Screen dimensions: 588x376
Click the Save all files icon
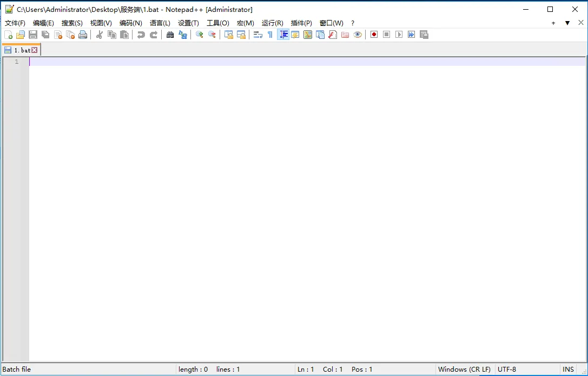pos(45,35)
